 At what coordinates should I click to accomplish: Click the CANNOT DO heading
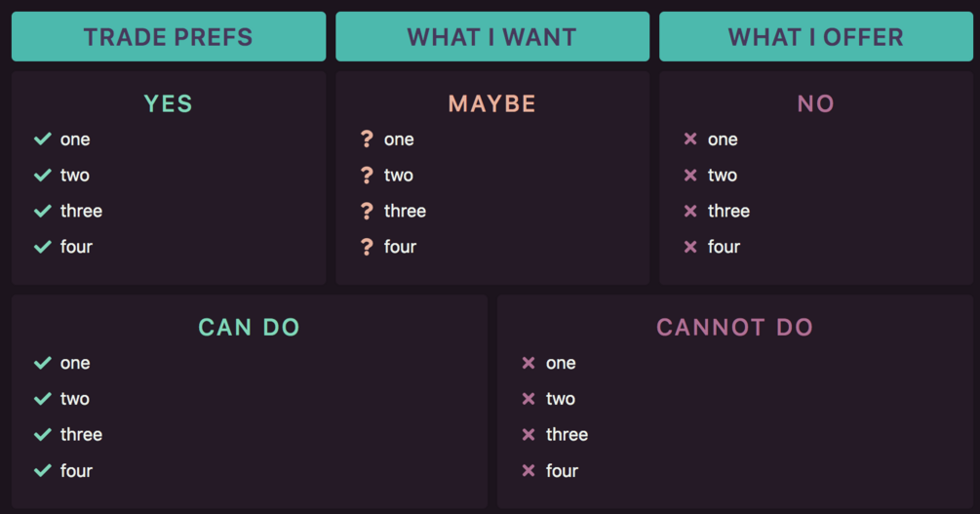pyautogui.click(x=734, y=327)
